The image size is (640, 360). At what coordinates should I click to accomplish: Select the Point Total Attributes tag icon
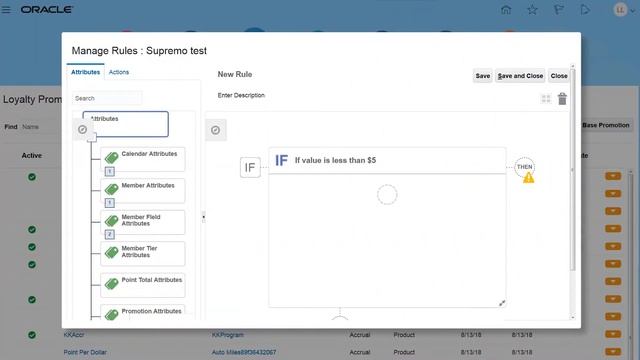pyautogui.click(x=111, y=284)
